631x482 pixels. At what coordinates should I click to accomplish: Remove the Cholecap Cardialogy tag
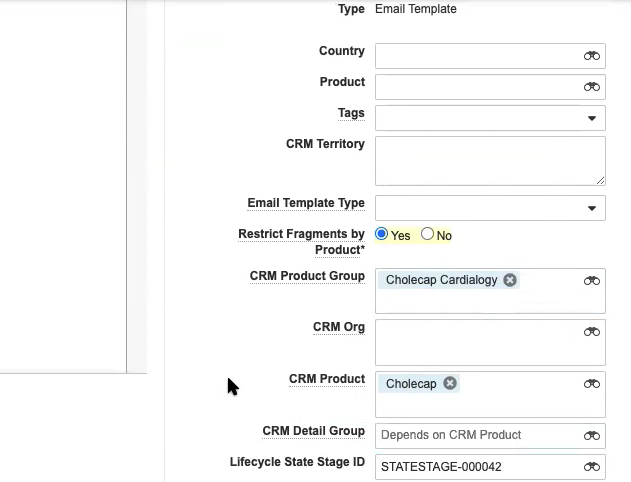pyautogui.click(x=510, y=280)
